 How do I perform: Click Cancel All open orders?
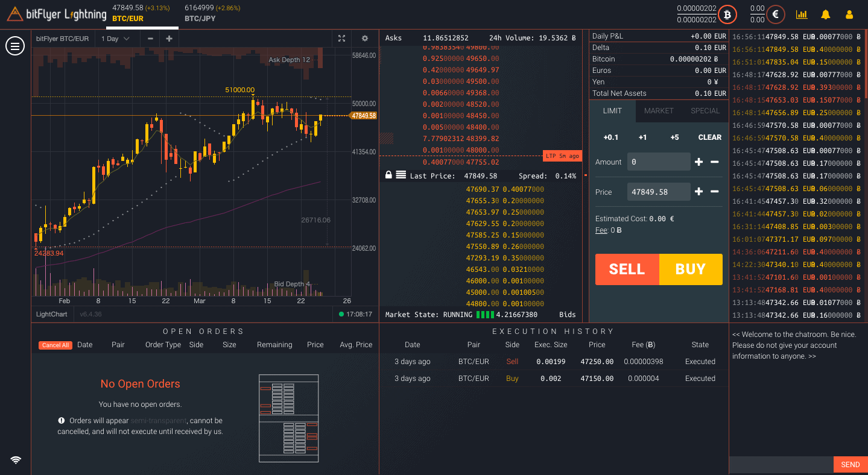click(x=55, y=345)
